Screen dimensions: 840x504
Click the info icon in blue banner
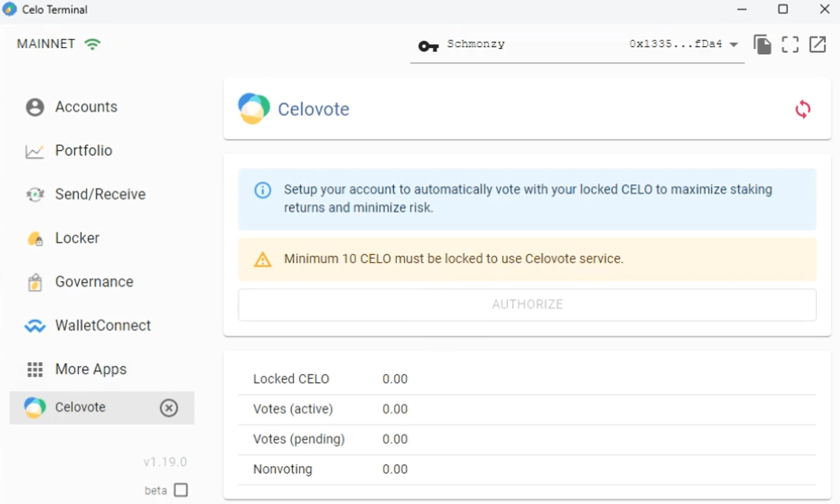[263, 190]
